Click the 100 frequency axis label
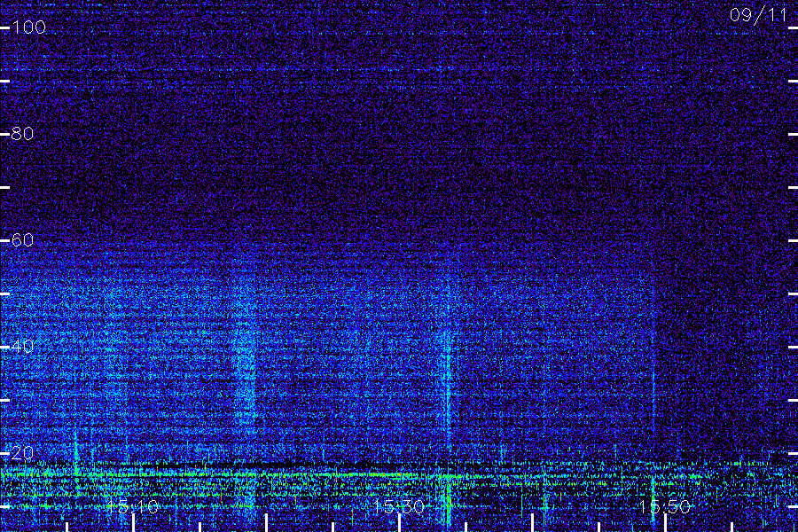 [x=28, y=27]
